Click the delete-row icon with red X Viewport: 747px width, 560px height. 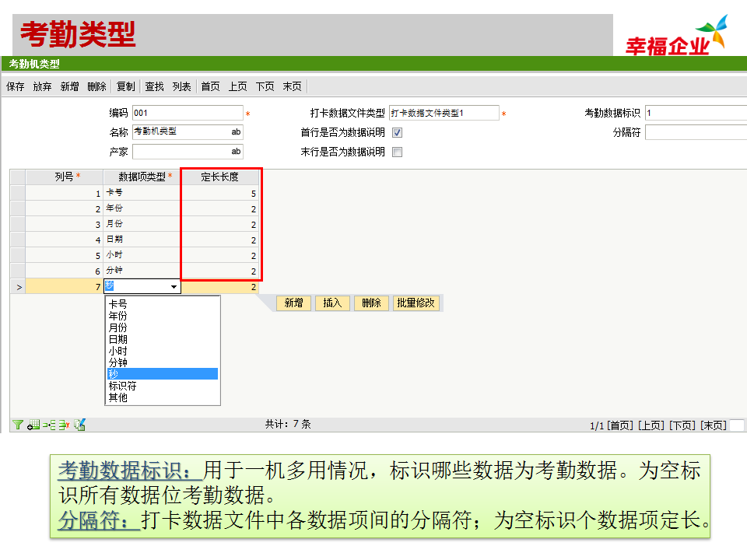point(63,425)
